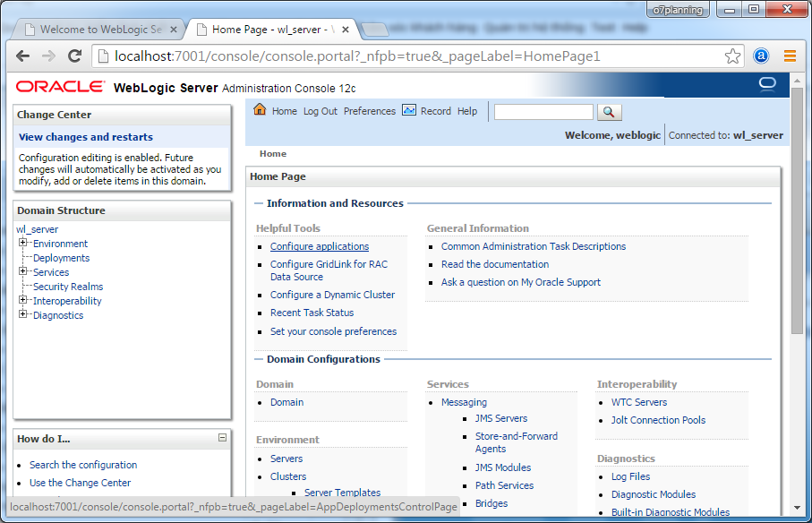
Task: Open Configure GridLink for RAC Data Source
Action: pos(329,270)
